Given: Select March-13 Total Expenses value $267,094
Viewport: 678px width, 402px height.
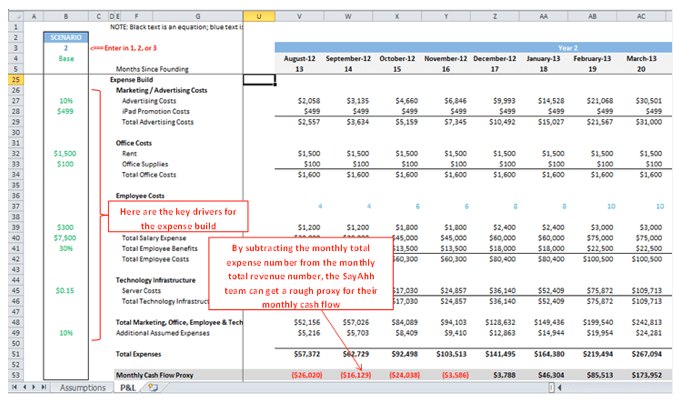Looking at the screenshot, I should tap(647, 355).
